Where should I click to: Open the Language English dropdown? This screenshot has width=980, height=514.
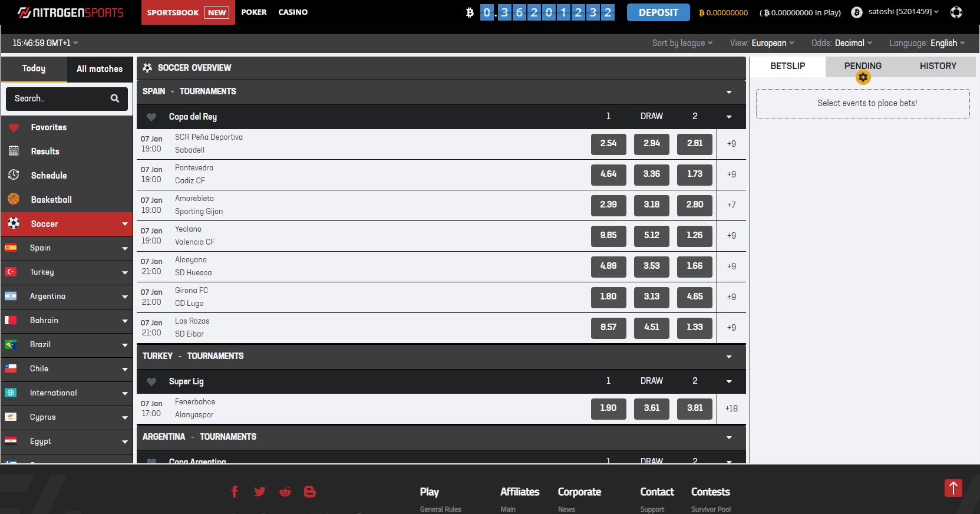[927, 43]
